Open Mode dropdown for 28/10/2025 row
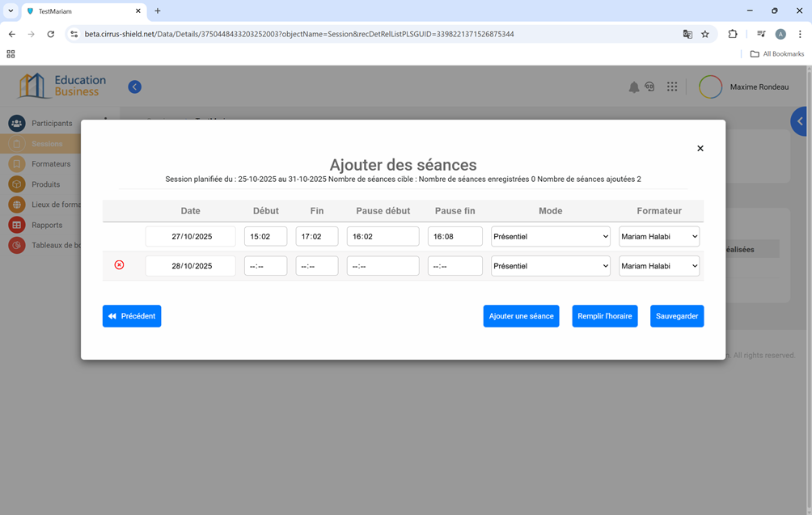Screen dimensions: 812x515 point(550,266)
